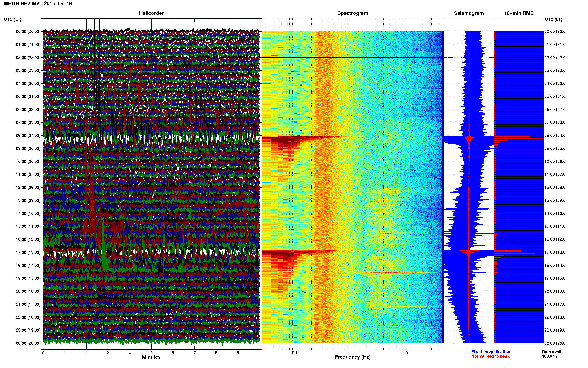Click helicorder time label '07:00 (03:00)'
588x368 pixels.
coord(28,122)
